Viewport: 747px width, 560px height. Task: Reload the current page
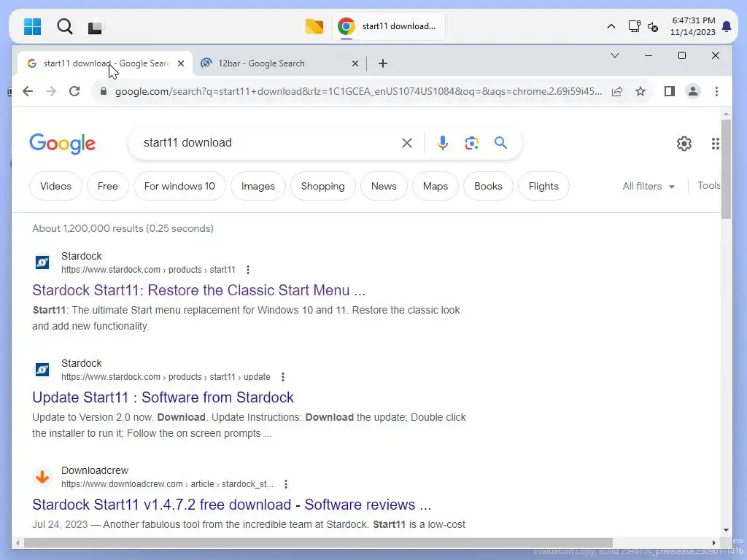(74, 91)
